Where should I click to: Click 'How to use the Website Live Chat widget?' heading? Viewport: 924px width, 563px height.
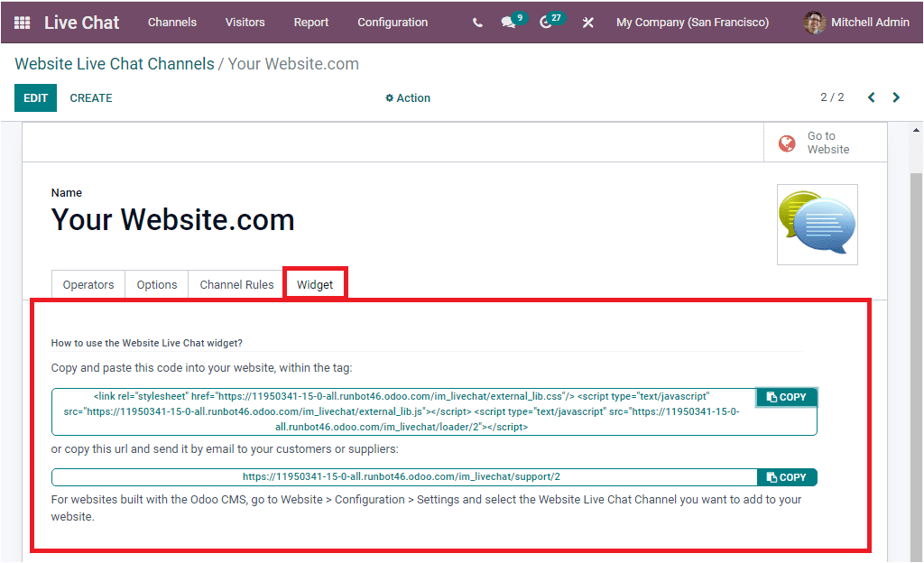[x=147, y=343]
